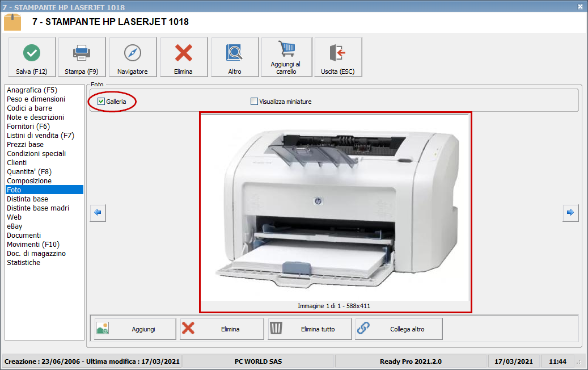
Task: Click the orange package icon in header
Action: tap(12, 22)
